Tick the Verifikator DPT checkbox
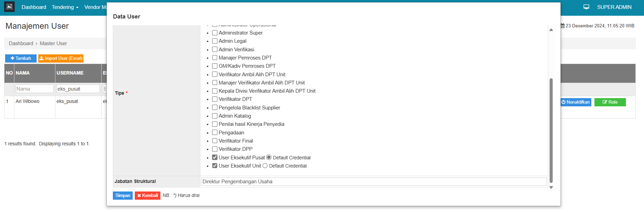 tap(215, 99)
